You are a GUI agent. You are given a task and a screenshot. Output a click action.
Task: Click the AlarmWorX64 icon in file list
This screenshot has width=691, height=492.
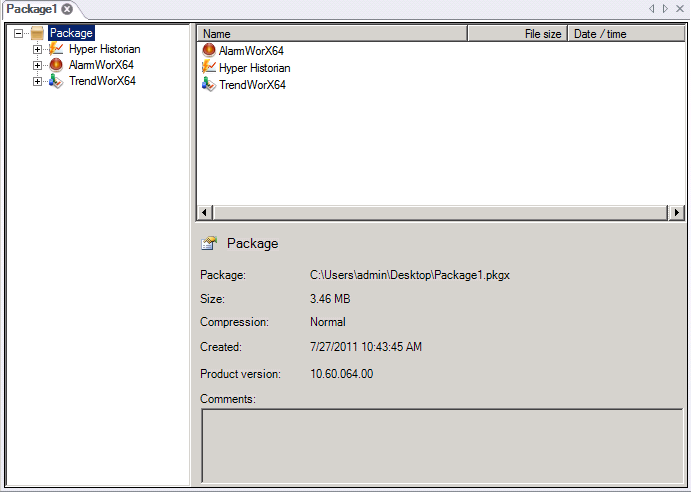pos(208,50)
